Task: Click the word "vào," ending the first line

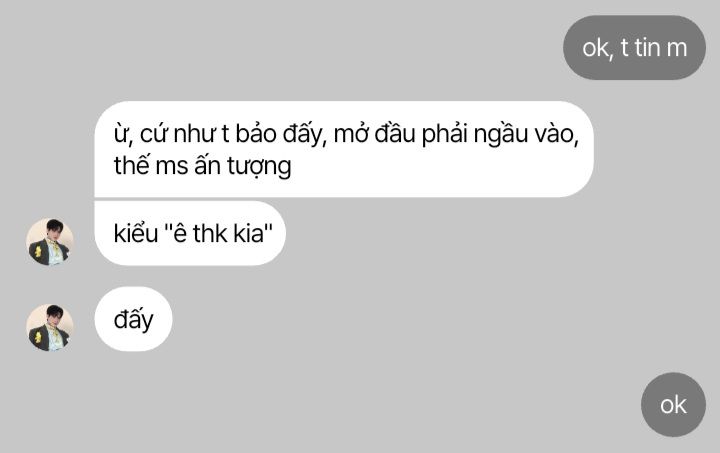Action: click(557, 134)
